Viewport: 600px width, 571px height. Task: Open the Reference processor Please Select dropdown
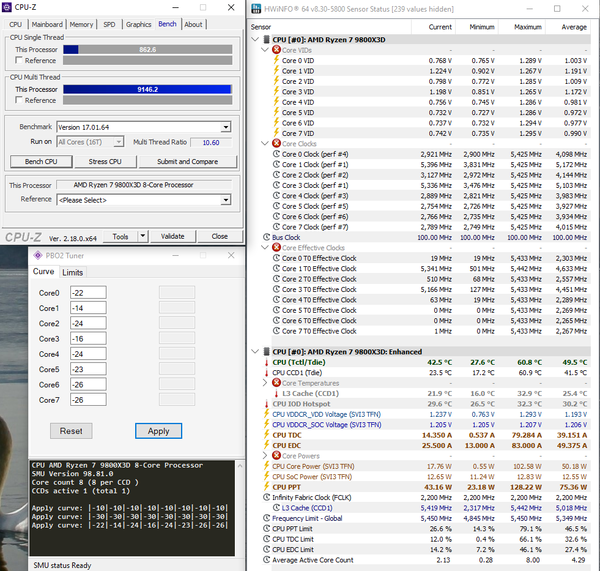[x=226, y=200]
